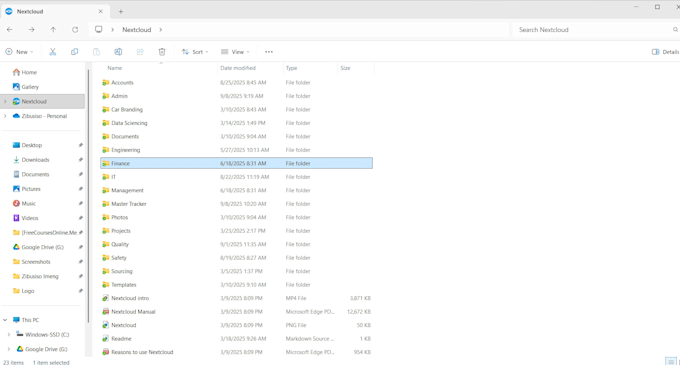Open the Sort dropdown
Image resolution: width=680 pixels, height=365 pixels.
coord(195,52)
